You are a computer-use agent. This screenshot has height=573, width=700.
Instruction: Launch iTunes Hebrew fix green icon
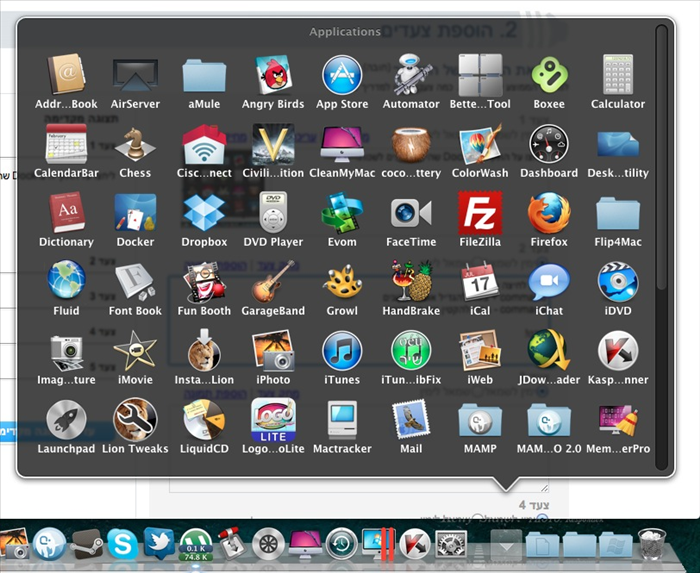point(411,351)
